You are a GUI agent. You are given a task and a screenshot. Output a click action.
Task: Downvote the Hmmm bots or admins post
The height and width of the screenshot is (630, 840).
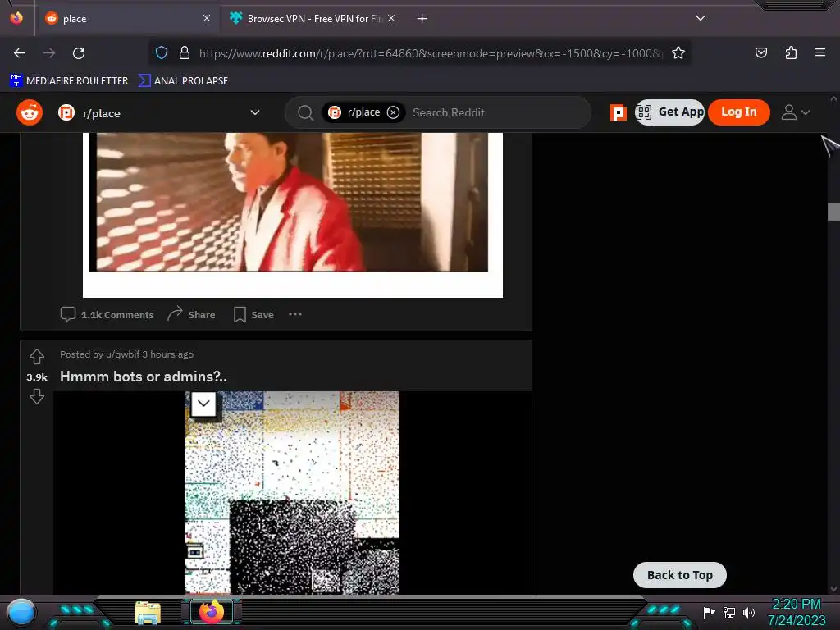point(36,396)
